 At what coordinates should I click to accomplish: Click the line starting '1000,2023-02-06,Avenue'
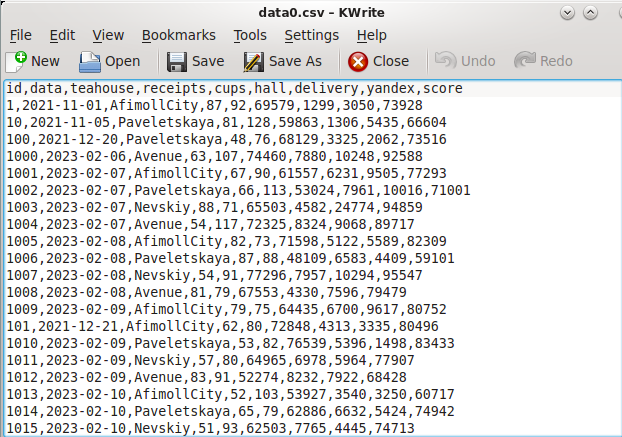[215, 156]
